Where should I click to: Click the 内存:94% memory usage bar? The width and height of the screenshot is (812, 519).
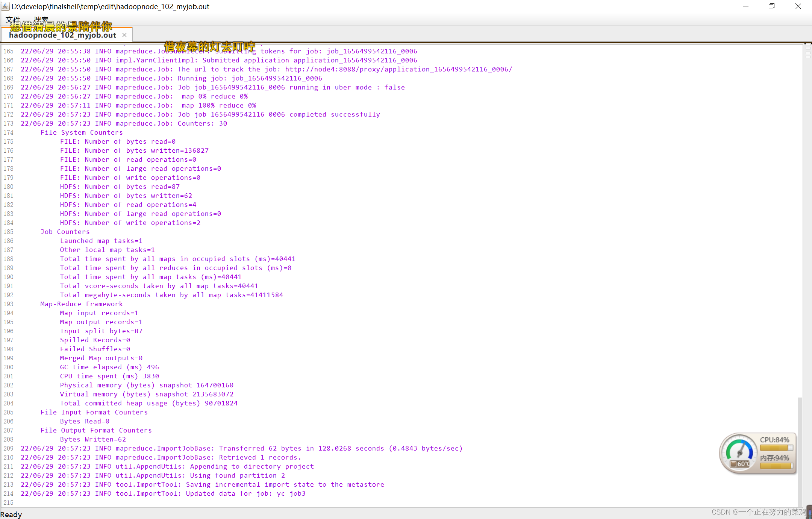776,466
